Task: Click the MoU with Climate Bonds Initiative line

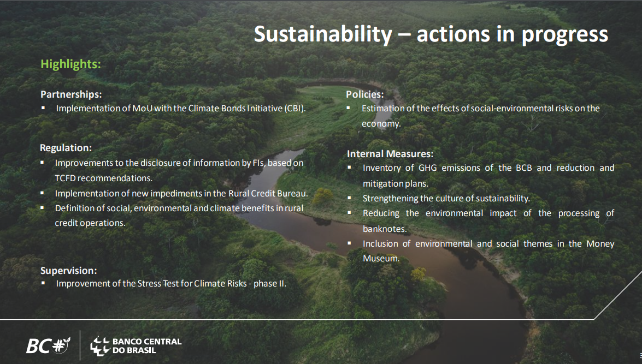Action: pos(180,109)
